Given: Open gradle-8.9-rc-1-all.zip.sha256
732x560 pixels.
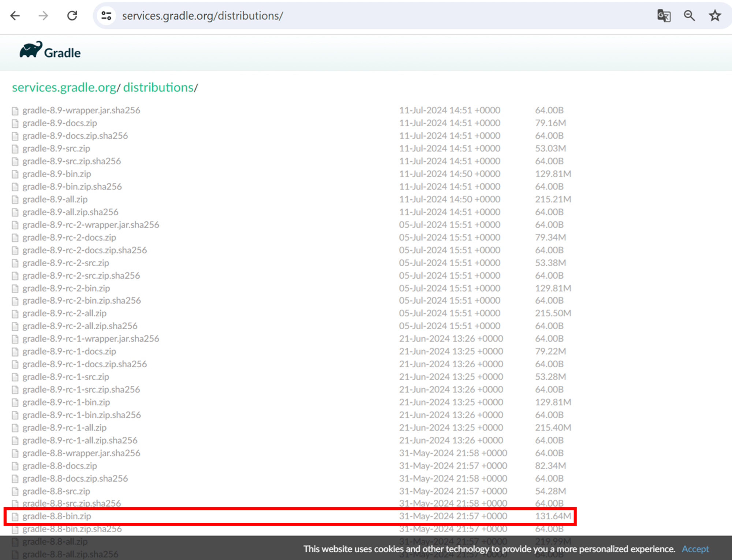Looking at the screenshot, I should tap(80, 440).
